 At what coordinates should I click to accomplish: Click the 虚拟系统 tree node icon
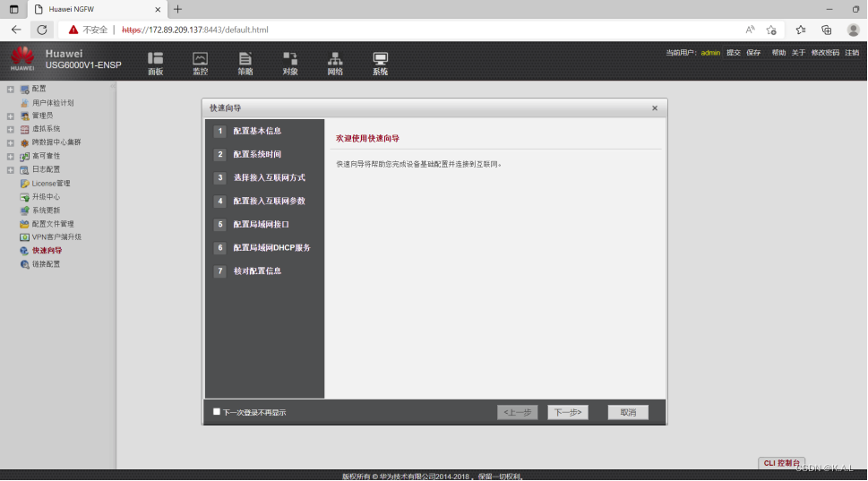tap(24, 129)
